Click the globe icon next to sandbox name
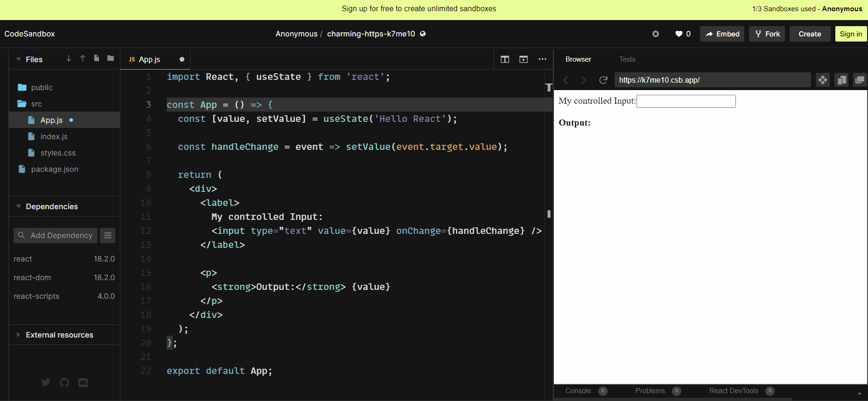The height and width of the screenshot is (401, 868). [423, 34]
